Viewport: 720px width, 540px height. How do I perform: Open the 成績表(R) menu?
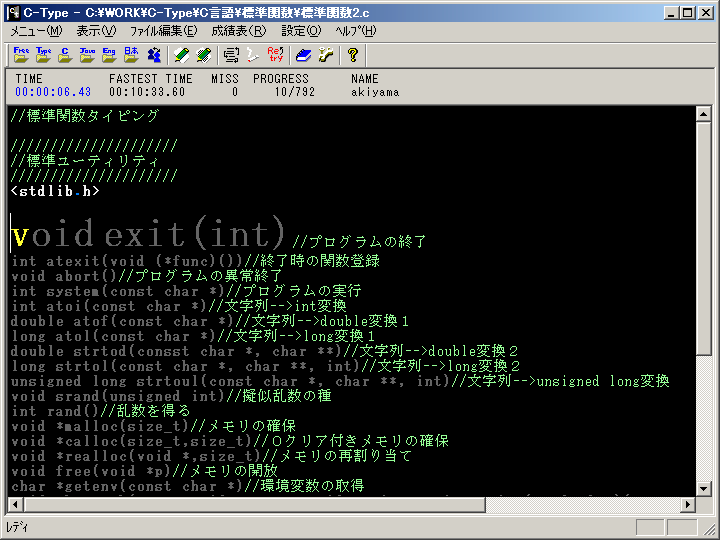pyautogui.click(x=239, y=31)
